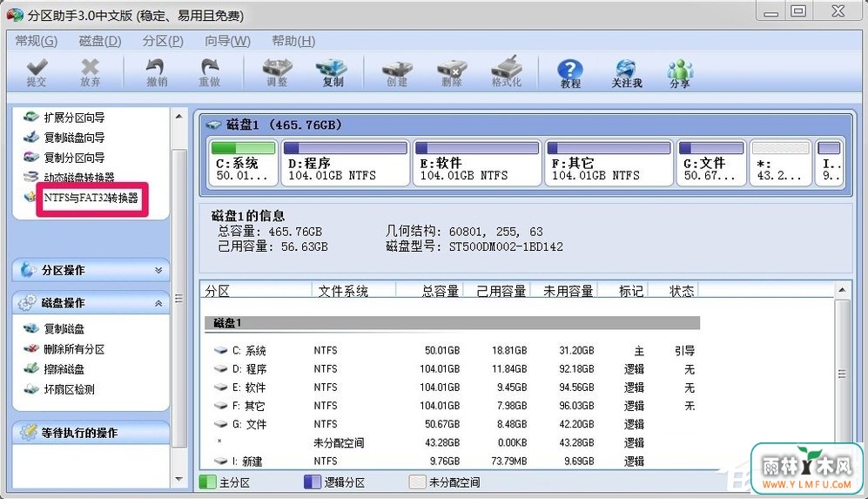Click the 等待执行的操作 panel header
The height and width of the screenshot is (499, 868).
(x=91, y=433)
